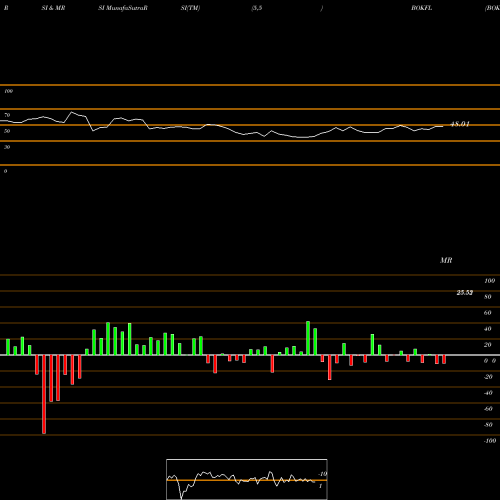Viewport: 500px width, 500px height.
Task: Click the SI & MR header text
Action: pos(53,8)
